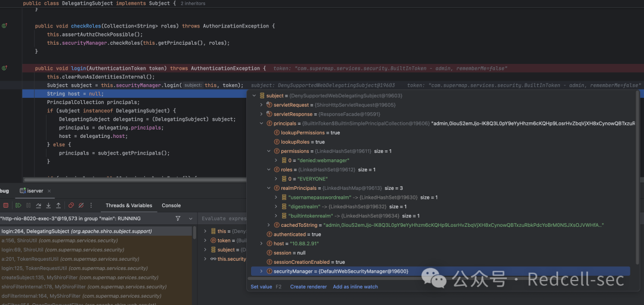Toggle Mute Breakpoints
Viewport: 644px width, 305px height.
coord(81,205)
